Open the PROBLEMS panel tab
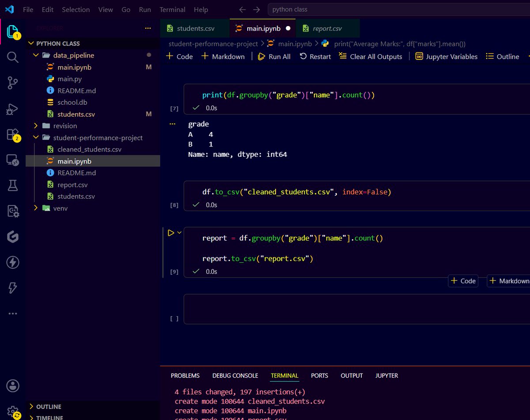 coord(185,375)
